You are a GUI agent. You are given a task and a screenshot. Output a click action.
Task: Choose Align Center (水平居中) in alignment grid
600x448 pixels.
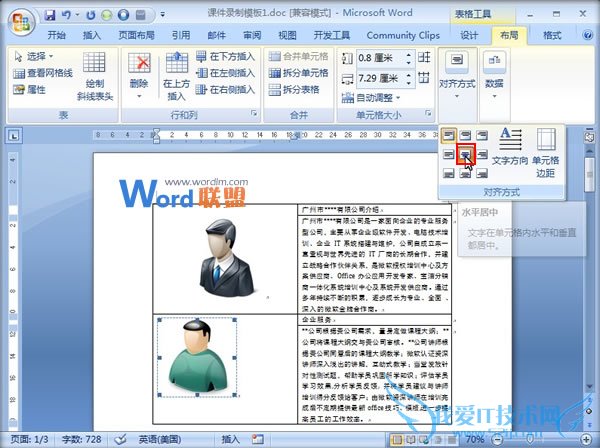click(x=465, y=154)
